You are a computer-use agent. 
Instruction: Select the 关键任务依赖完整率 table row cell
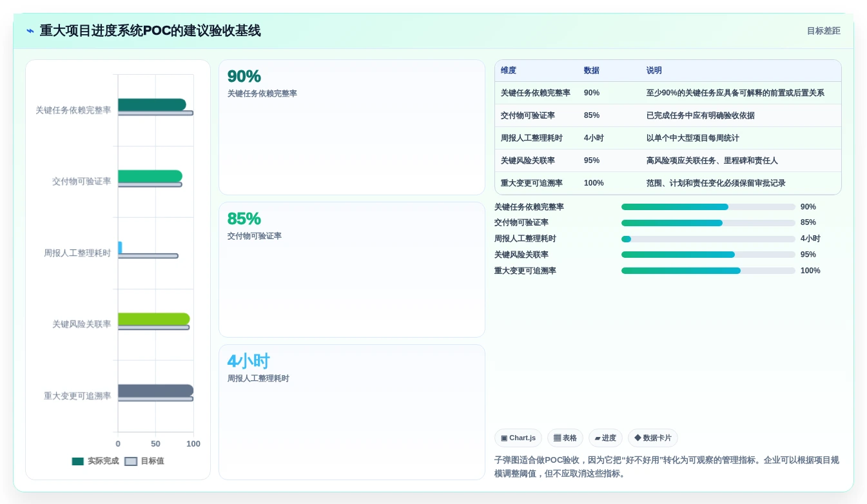[x=536, y=93]
